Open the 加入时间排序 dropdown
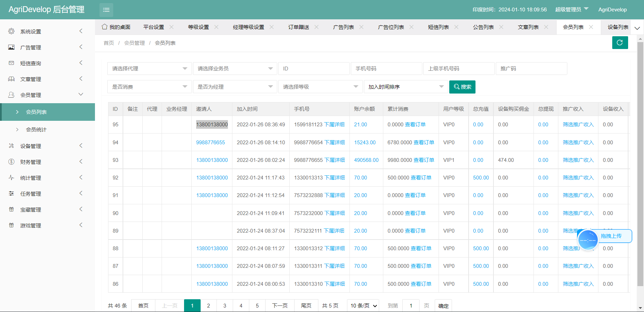This screenshot has height=312, width=644. (406, 87)
